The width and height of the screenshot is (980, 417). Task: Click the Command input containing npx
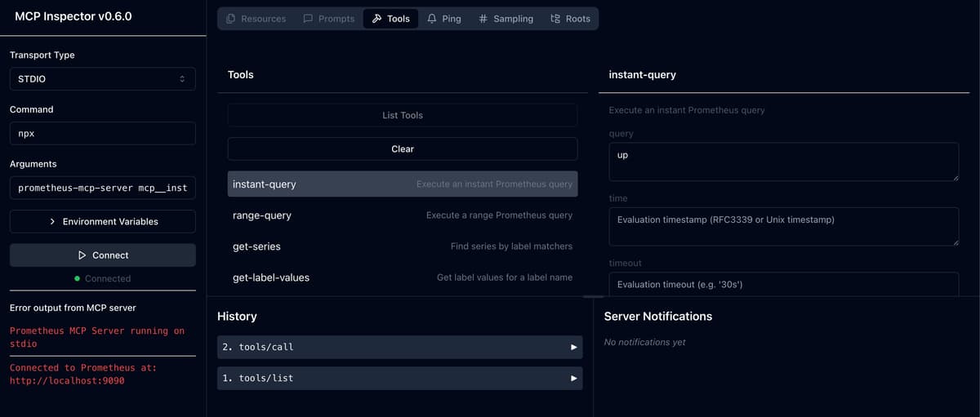103,133
